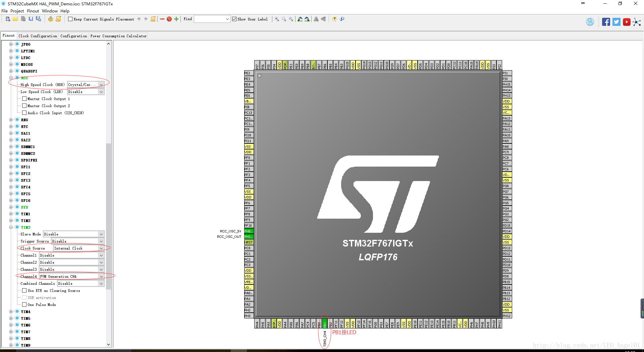This screenshot has width=644, height=352.
Task: Open TIM3 Channel1 dropdown
Action: tap(72, 255)
